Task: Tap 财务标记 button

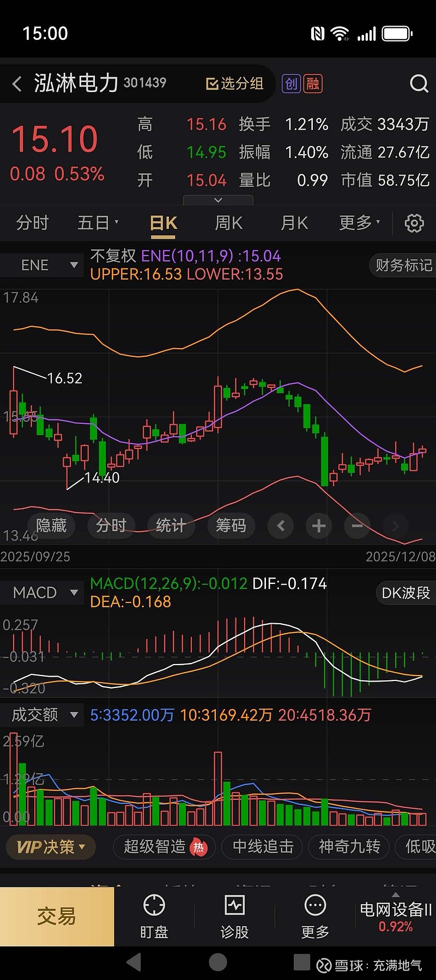Action: (403, 265)
